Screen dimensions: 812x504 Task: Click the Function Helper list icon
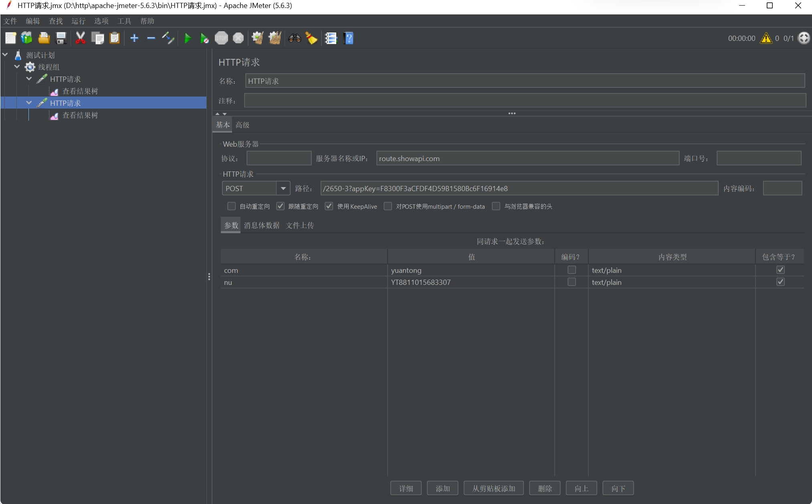331,38
